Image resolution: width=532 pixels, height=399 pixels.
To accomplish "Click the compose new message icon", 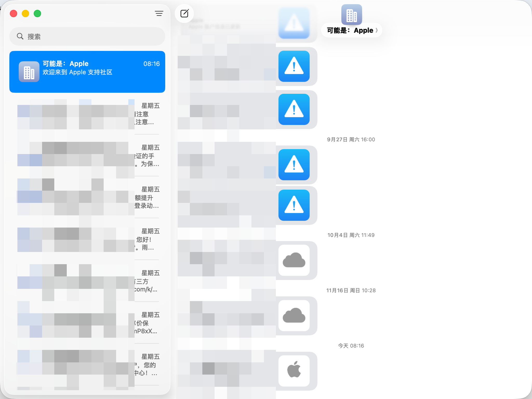I will [x=184, y=14].
